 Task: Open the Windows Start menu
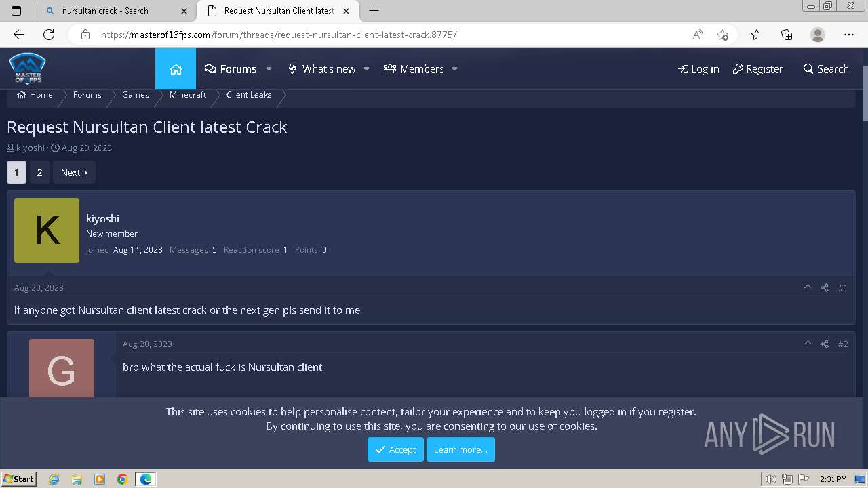tap(18, 479)
